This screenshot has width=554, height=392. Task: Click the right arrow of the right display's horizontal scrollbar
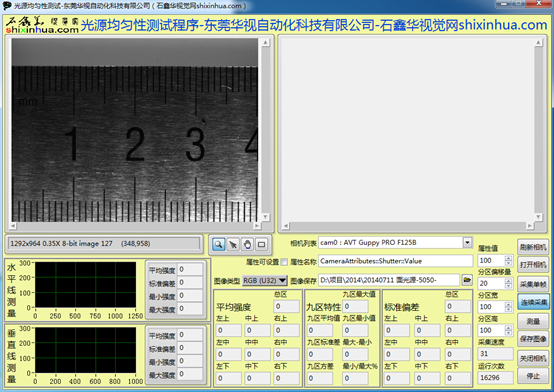point(530,226)
